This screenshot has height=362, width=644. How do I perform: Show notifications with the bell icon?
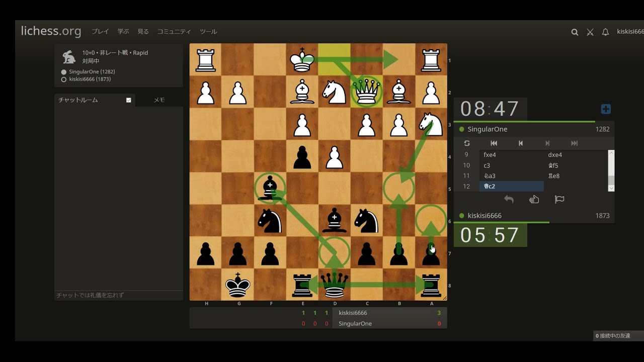pyautogui.click(x=605, y=32)
